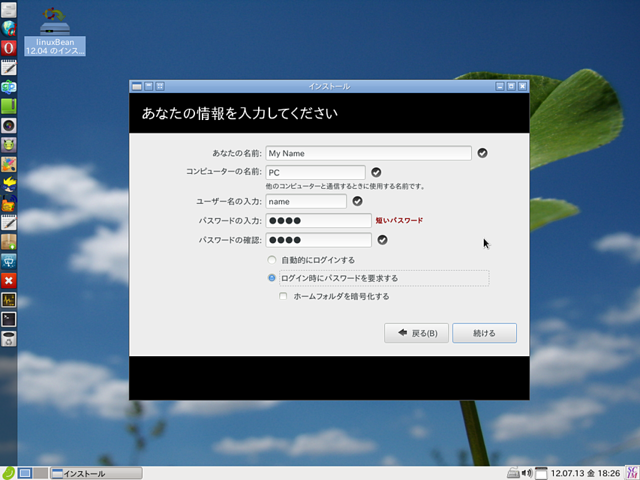Open the spiky-hair character dock icon
Viewport: 640px width, 480px height.
[9, 184]
